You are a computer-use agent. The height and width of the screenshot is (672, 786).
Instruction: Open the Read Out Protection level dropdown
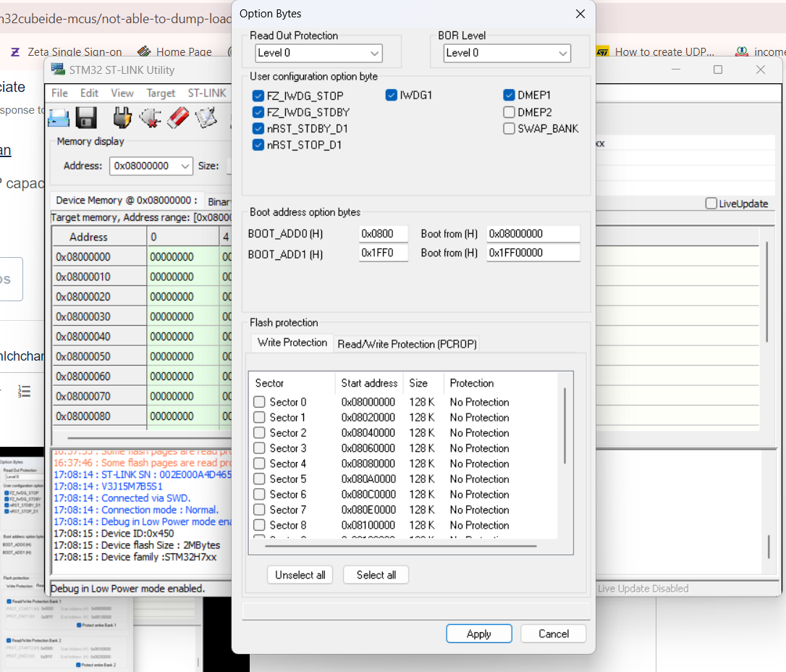375,53
